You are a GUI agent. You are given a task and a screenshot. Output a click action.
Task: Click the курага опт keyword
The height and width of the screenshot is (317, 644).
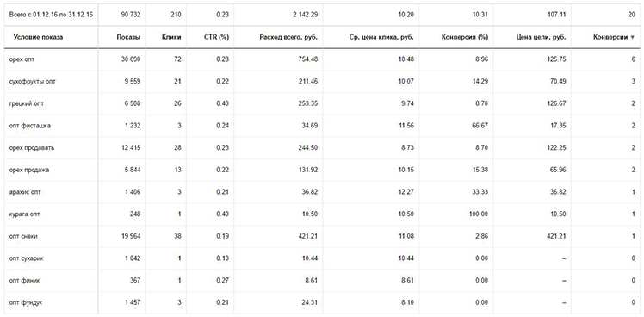coord(24,214)
